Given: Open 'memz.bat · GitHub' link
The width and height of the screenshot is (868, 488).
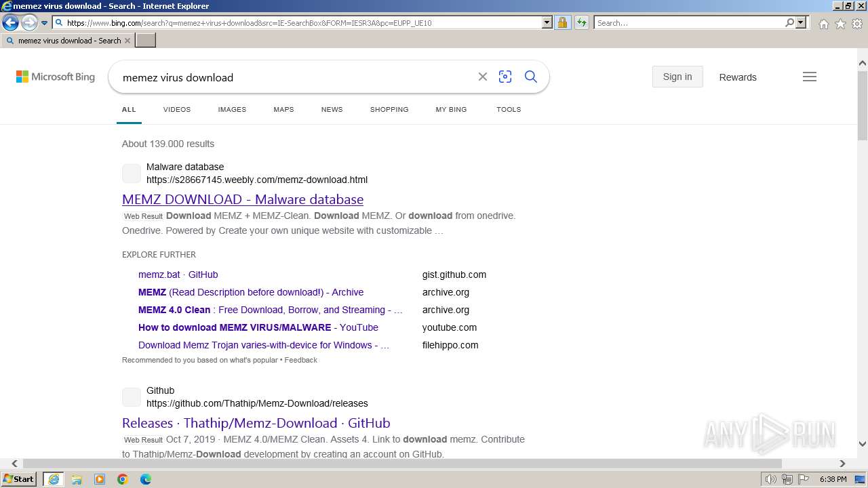Looking at the screenshot, I should [178, 274].
